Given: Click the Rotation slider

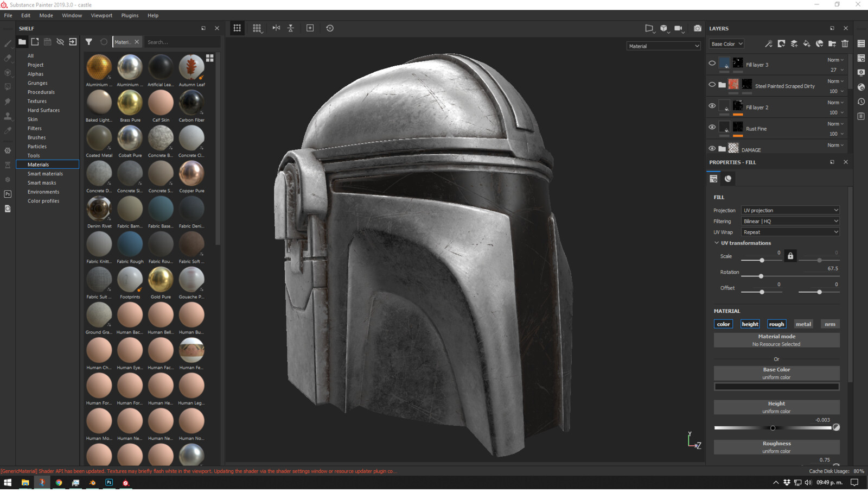Looking at the screenshot, I should point(790,276).
